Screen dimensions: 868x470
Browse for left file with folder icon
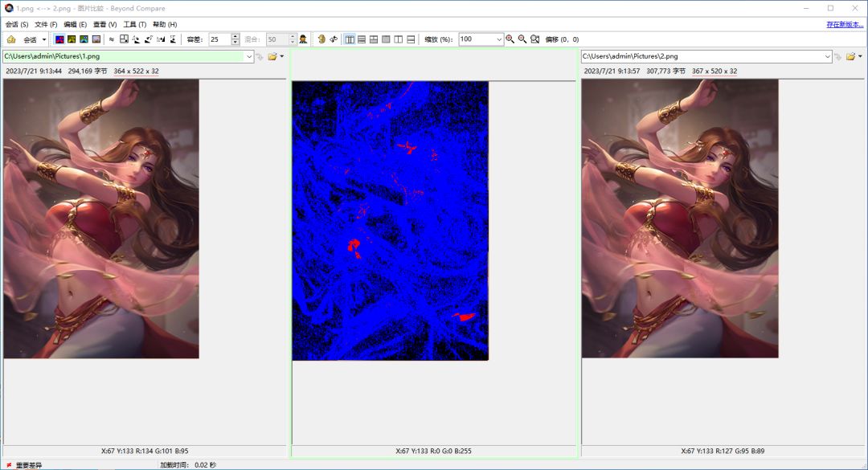[x=272, y=56]
